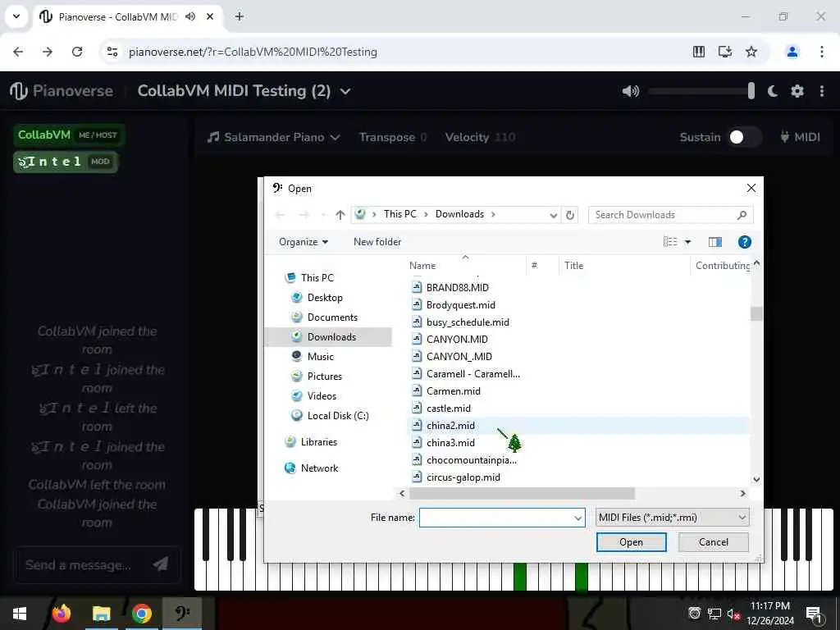The height and width of the screenshot is (630, 840).
Task: Click New folder in the Open dialog
Action: click(x=377, y=242)
